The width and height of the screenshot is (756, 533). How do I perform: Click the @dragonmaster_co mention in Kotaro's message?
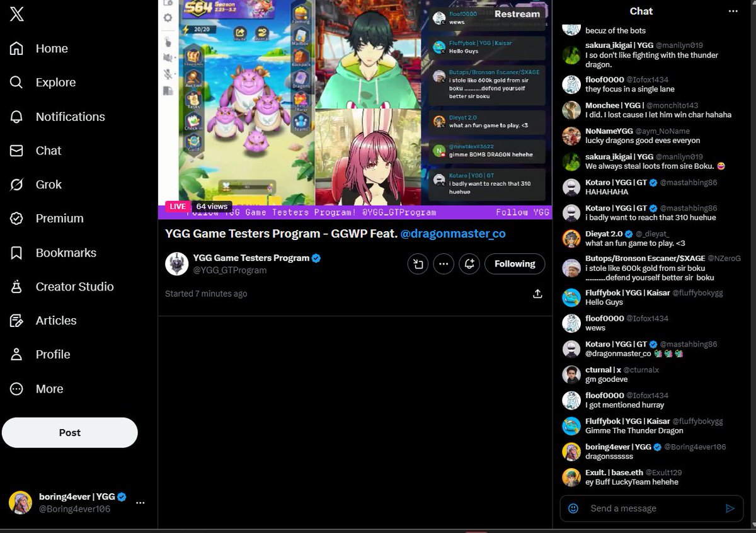(618, 353)
